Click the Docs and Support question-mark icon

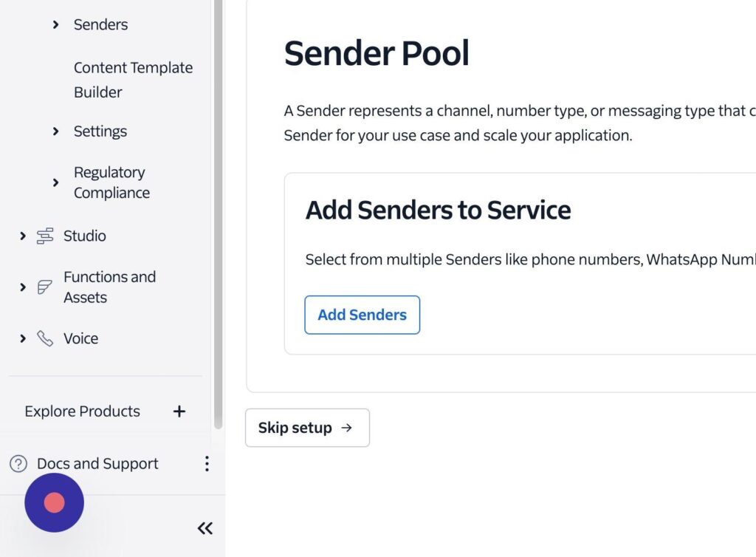(x=18, y=464)
